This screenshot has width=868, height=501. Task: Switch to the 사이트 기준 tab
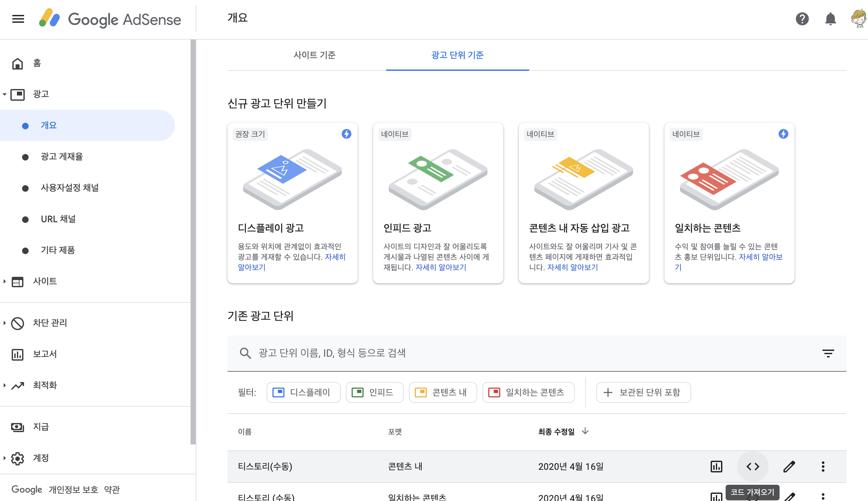[314, 55]
